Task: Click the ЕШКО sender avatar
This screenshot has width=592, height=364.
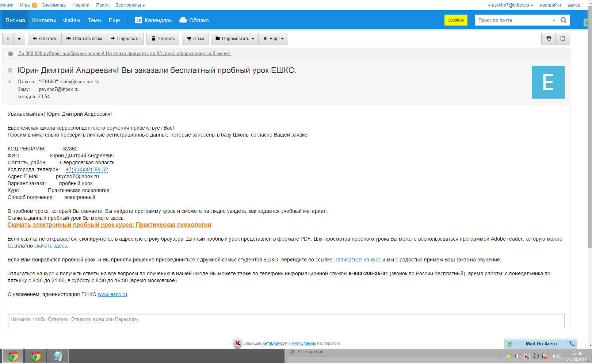Action: pos(548,82)
